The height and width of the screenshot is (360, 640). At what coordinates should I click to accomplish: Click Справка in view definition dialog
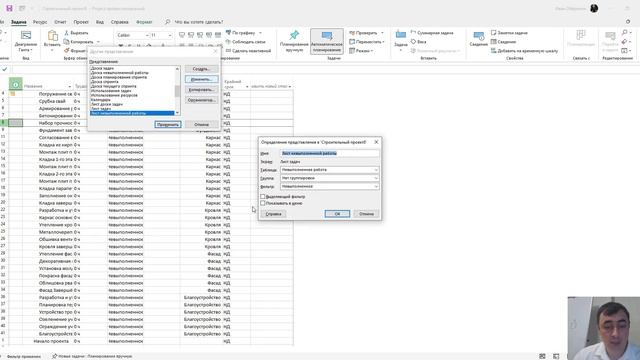coord(273,214)
